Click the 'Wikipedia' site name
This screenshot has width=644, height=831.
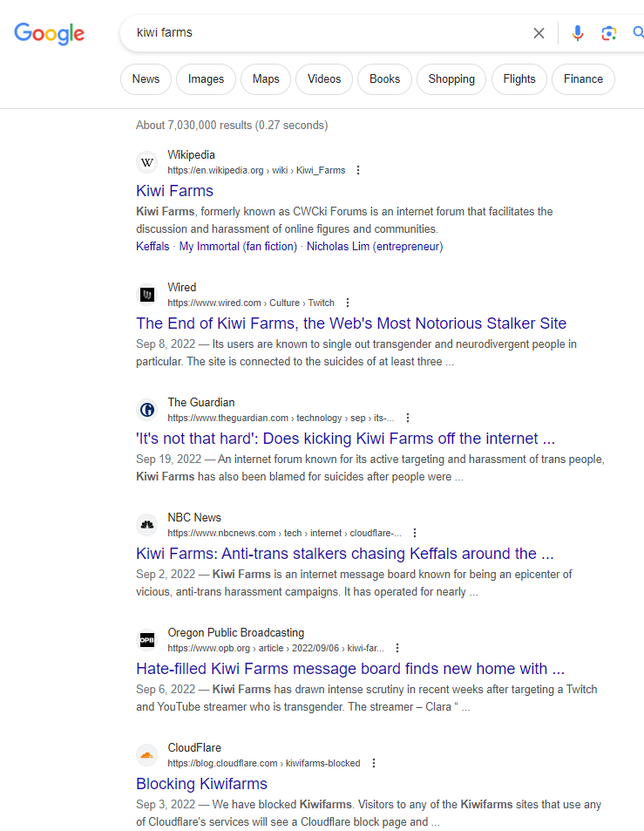click(191, 154)
